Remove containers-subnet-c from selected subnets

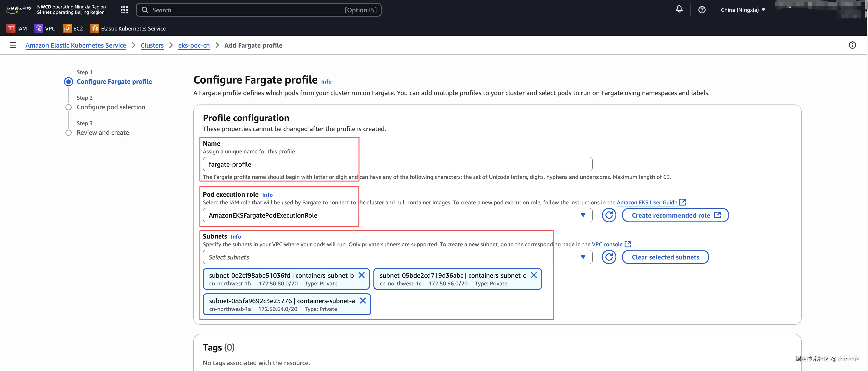(x=534, y=275)
